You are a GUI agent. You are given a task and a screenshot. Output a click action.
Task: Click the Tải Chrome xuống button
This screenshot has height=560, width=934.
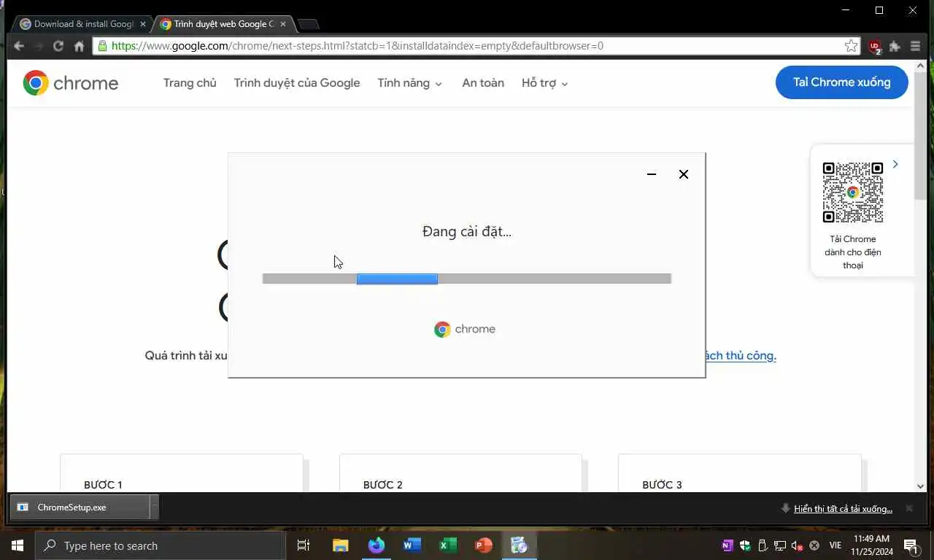(842, 82)
